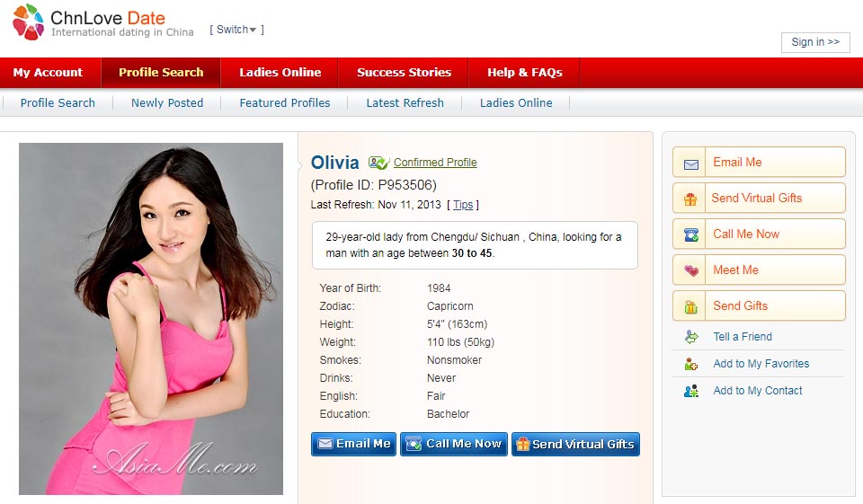
Task: Click the sidebar Send Virtual Gifts button
Action: (x=759, y=198)
